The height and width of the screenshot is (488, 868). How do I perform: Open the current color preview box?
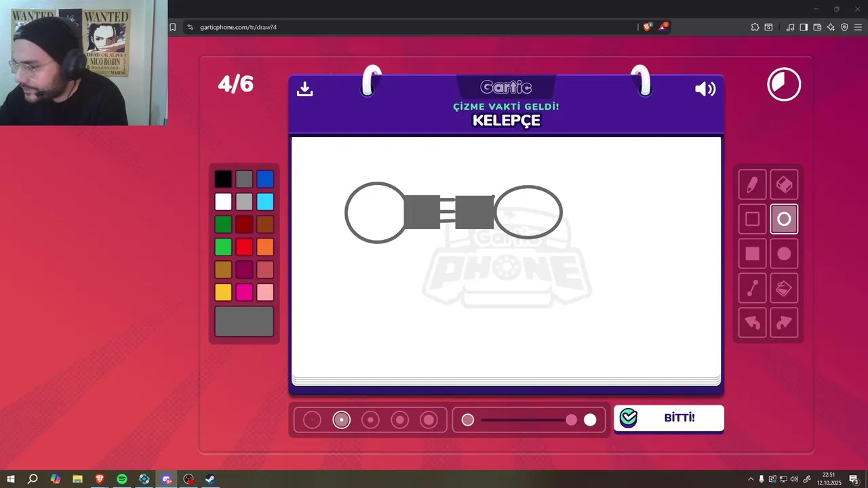pos(244,321)
